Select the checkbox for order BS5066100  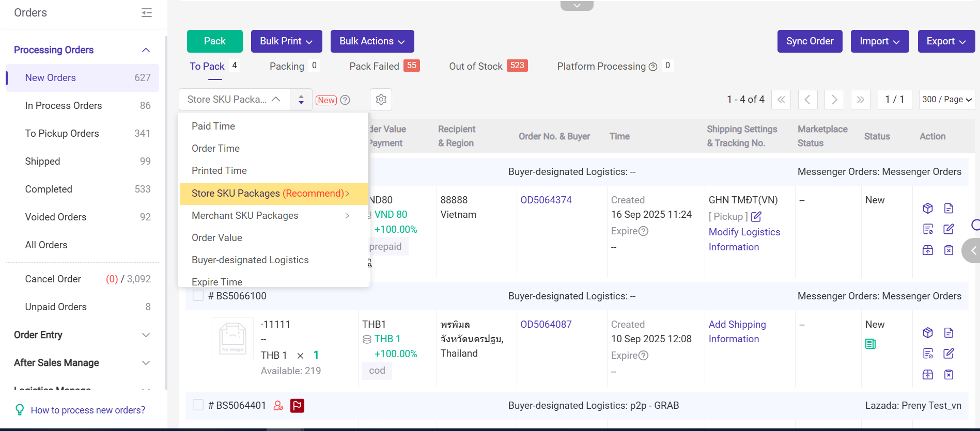click(x=198, y=296)
